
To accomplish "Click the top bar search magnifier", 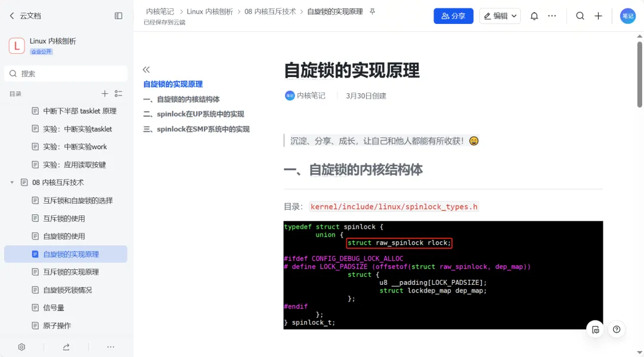I will pyautogui.click(x=580, y=16).
